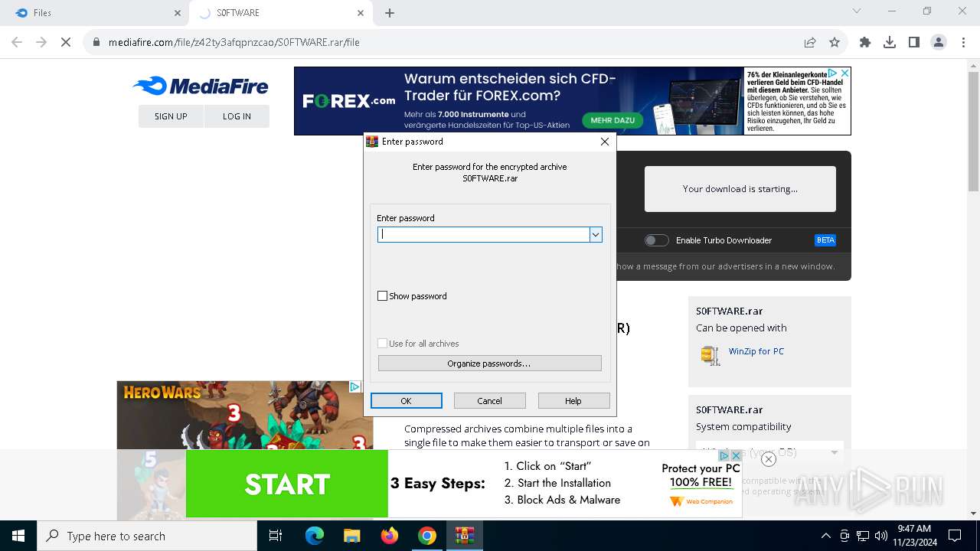Click Cancel in password dialog
The height and width of the screenshot is (551, 980).
[490, 401]
